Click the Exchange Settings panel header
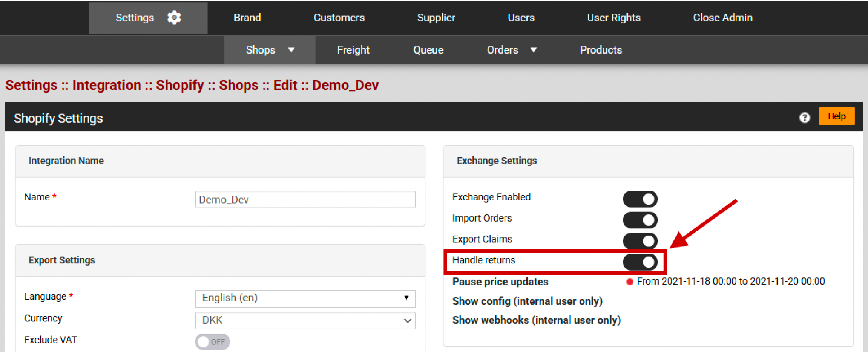Image resolution: width=868 pixels, height=352 pixels. click(x=648, y=161)
